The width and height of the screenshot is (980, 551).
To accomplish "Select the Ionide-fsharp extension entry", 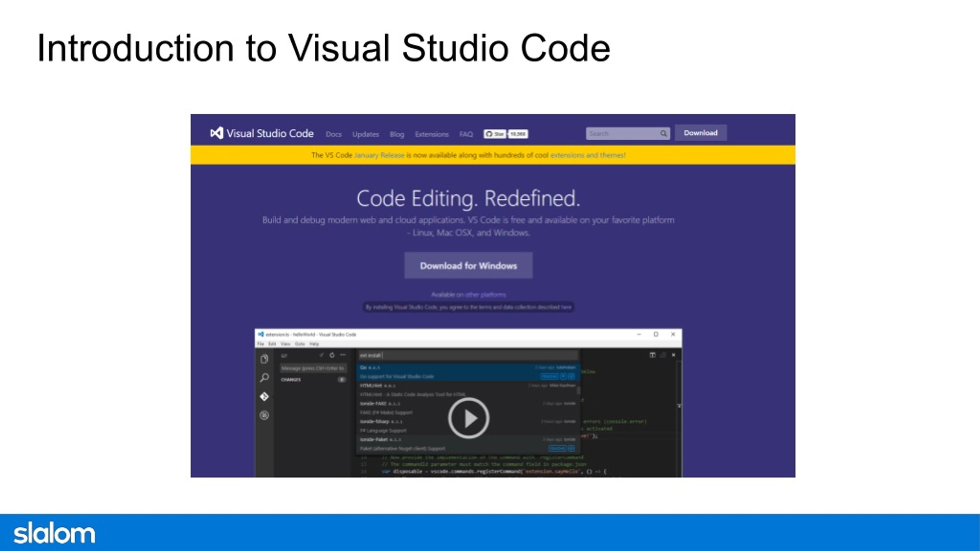I will (x=468, y=426).
